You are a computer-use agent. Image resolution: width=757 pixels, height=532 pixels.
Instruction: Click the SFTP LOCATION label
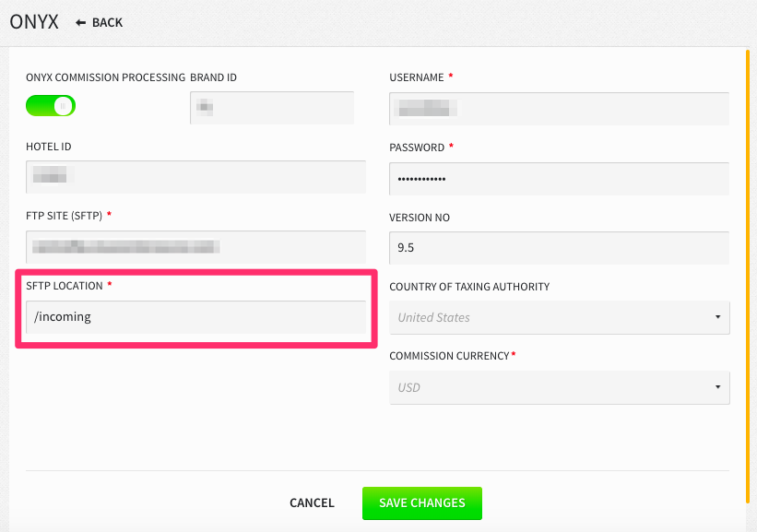65,286
